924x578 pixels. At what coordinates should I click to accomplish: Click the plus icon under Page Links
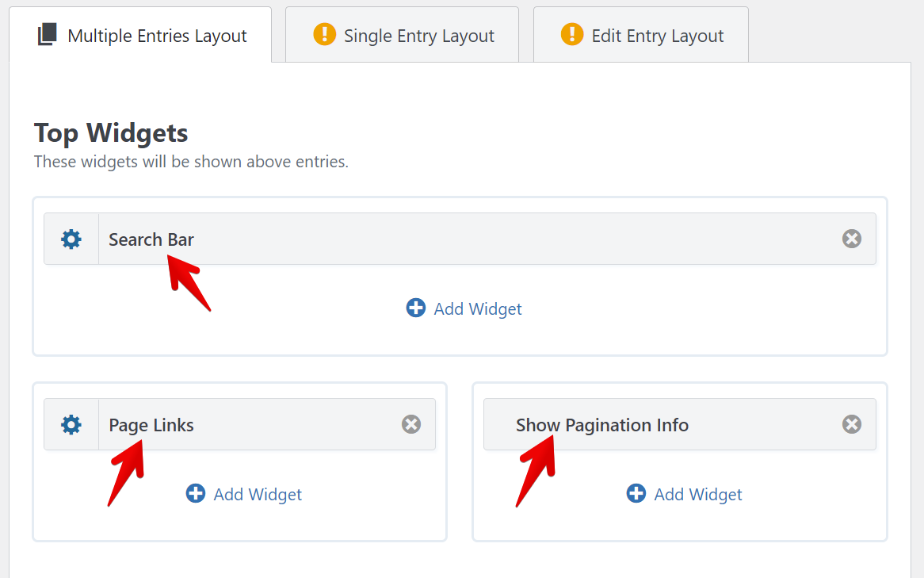pos(196,494)
